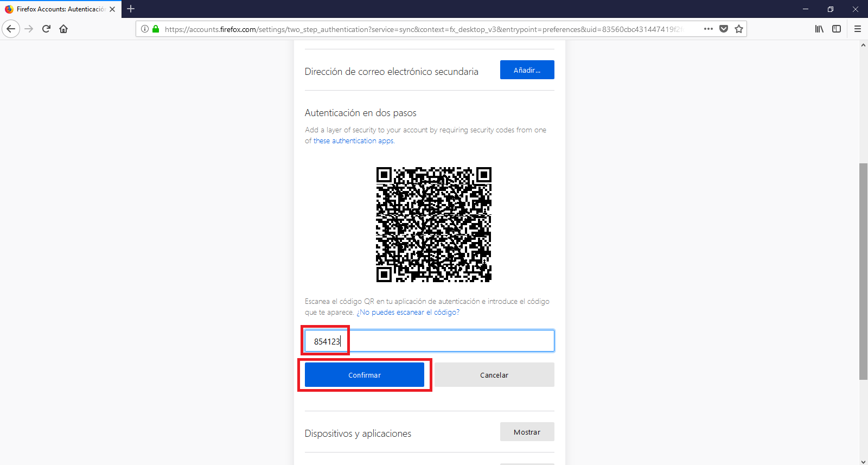Bookmark this page with the star
This screenshot has width=868, height=465.
[739, 29]
